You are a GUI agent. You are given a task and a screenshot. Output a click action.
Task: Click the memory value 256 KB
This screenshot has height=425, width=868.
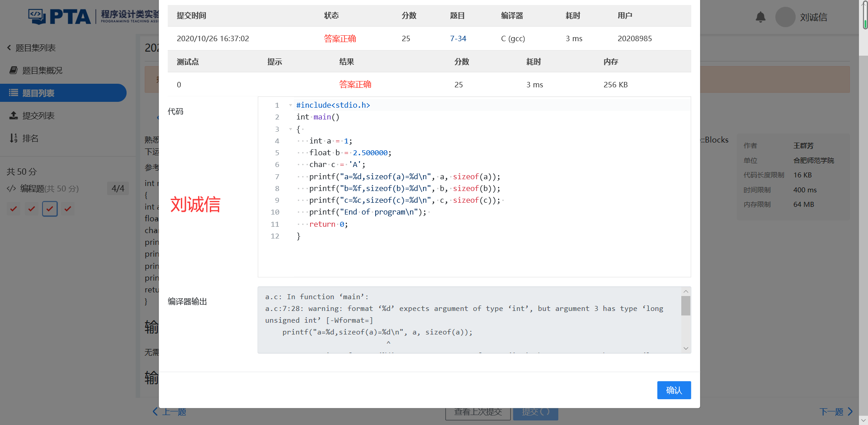(x=616, y=85)
